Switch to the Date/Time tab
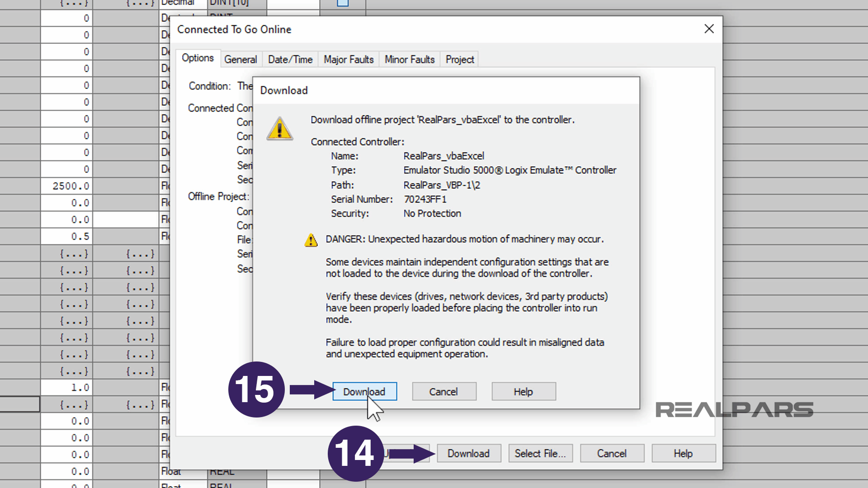The width and height of the screenshot is (868, 488). (x=290, y=59)
